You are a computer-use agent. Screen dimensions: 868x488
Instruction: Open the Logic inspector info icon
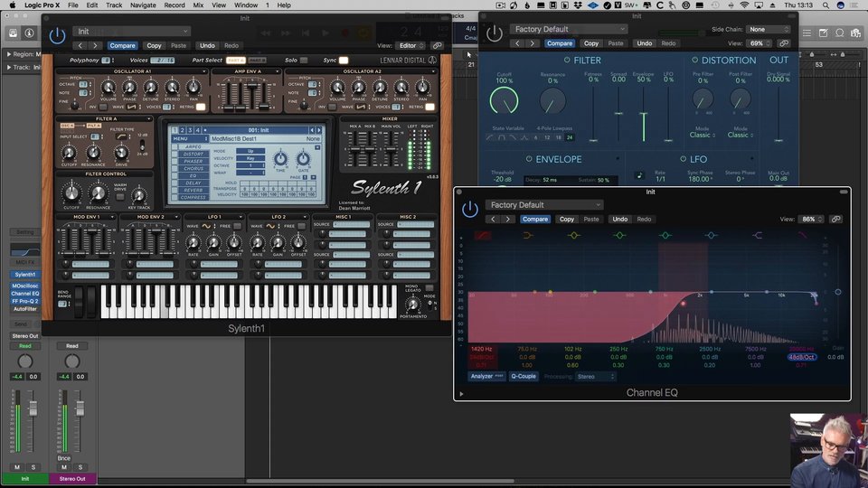(29, 33)
